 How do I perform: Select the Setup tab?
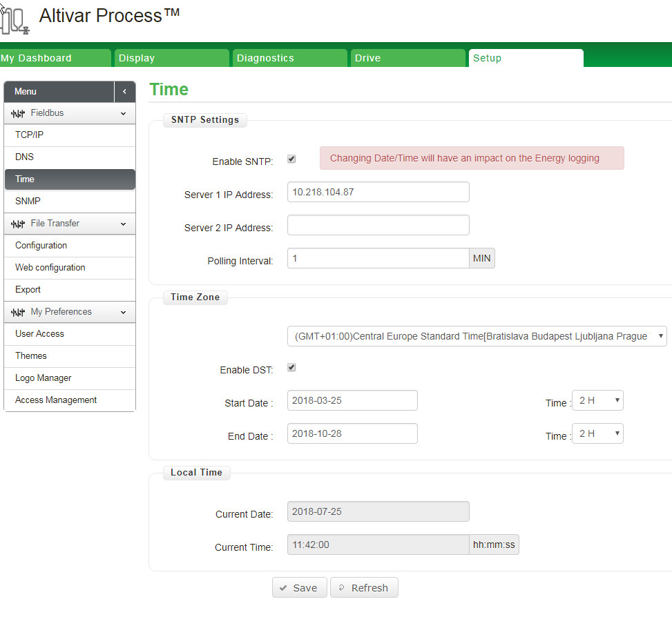tap(526, 58)
